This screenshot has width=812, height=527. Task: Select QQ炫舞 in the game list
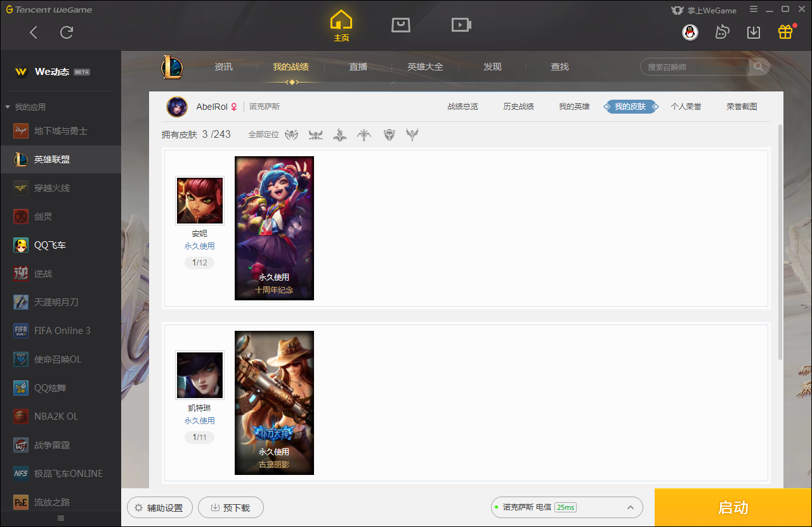60,388
